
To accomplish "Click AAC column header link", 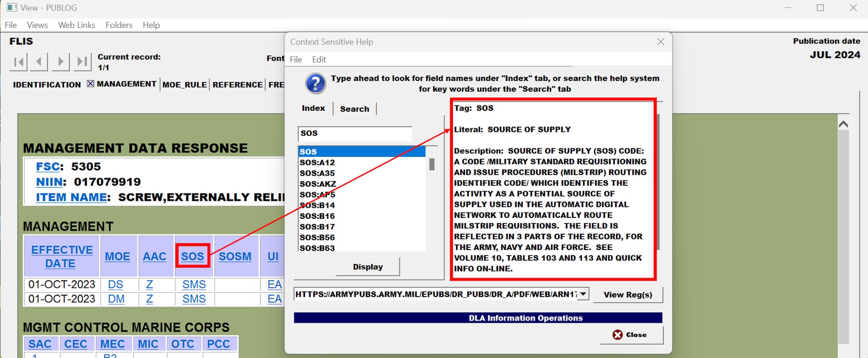I will click(155, 256).
